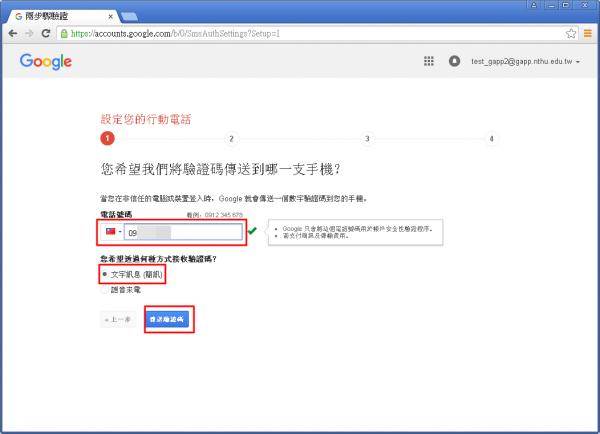Click step 2 in the progress indicator
The height and width of the screenshot is (434, 600).
coord(231,139)
